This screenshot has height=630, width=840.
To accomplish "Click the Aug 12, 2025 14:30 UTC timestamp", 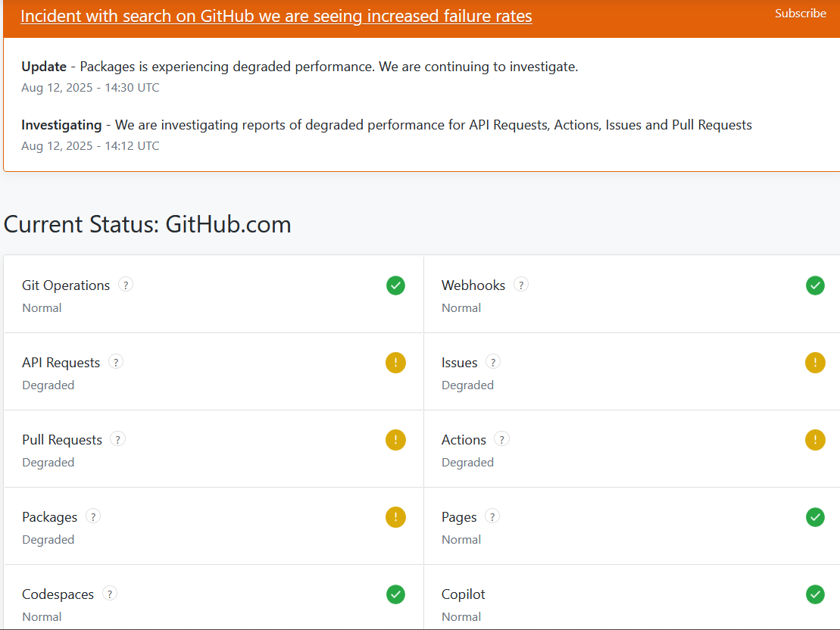I will tap(90, 88).
